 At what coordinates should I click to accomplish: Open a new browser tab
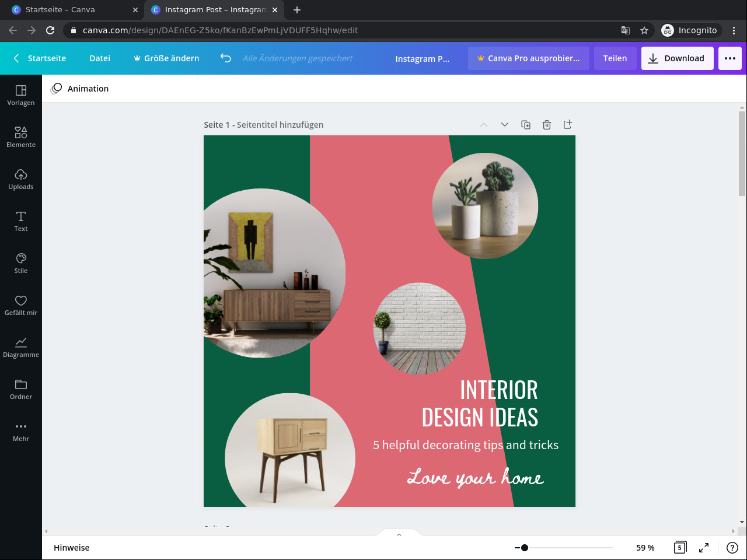tap(297, 10)
